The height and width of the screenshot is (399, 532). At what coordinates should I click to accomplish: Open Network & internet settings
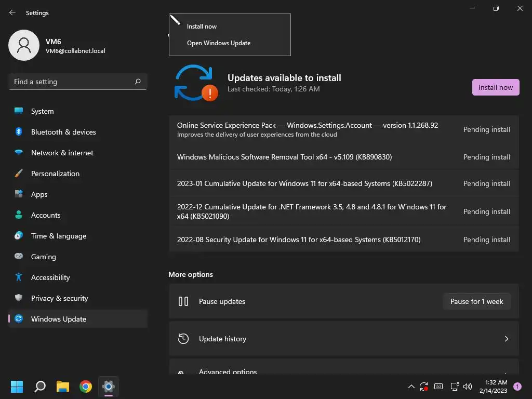pos(78,153)
